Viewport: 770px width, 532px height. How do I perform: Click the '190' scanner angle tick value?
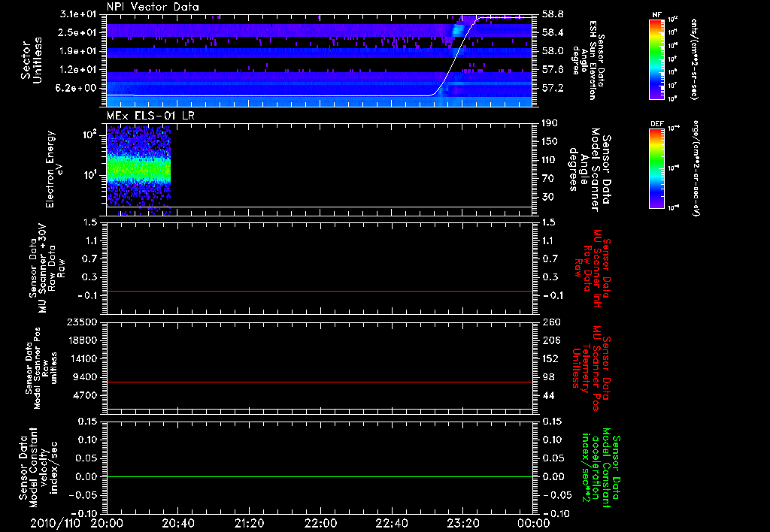tap(550, 123)
